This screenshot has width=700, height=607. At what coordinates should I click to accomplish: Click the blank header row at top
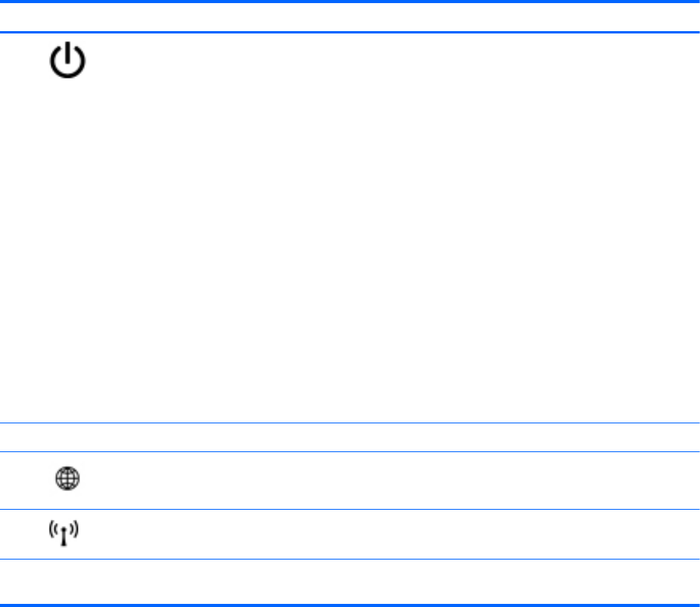350,17
